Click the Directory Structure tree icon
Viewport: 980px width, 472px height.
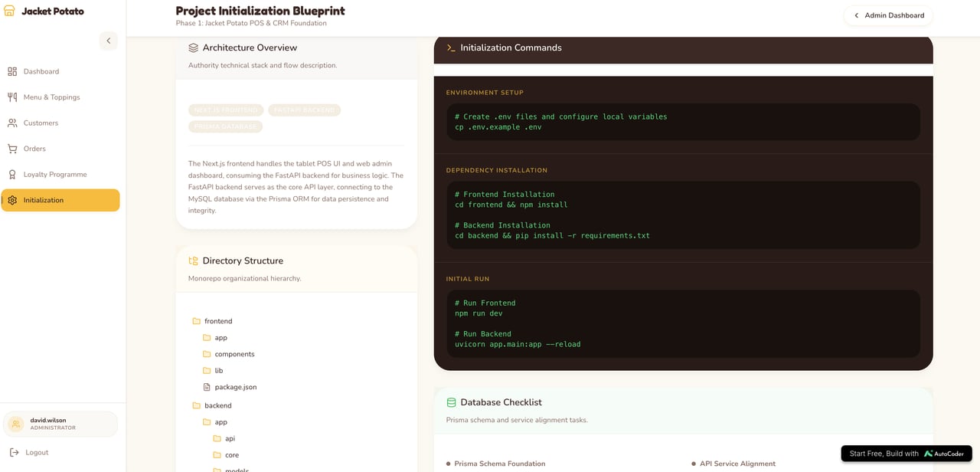[x=194, y=261]
